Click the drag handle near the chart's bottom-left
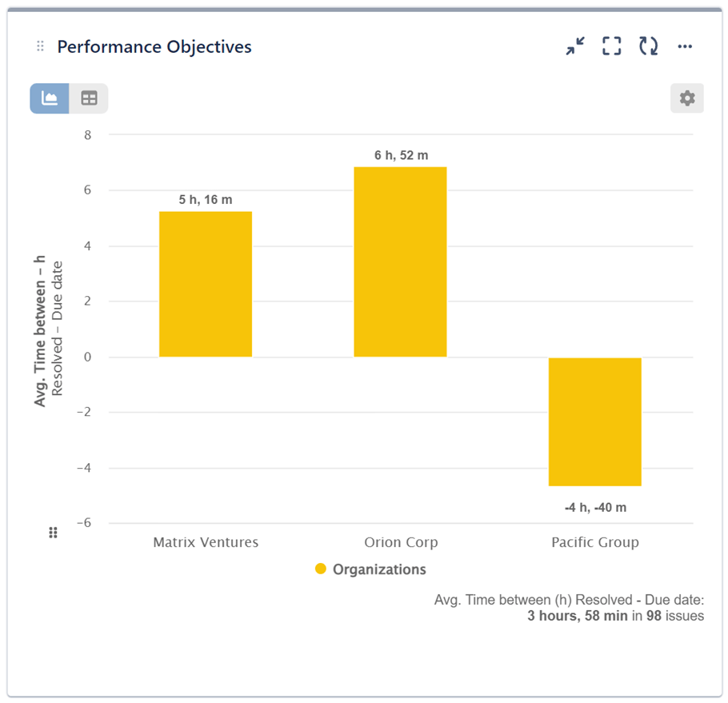728x703 pixels. click(x=53, y=532)
